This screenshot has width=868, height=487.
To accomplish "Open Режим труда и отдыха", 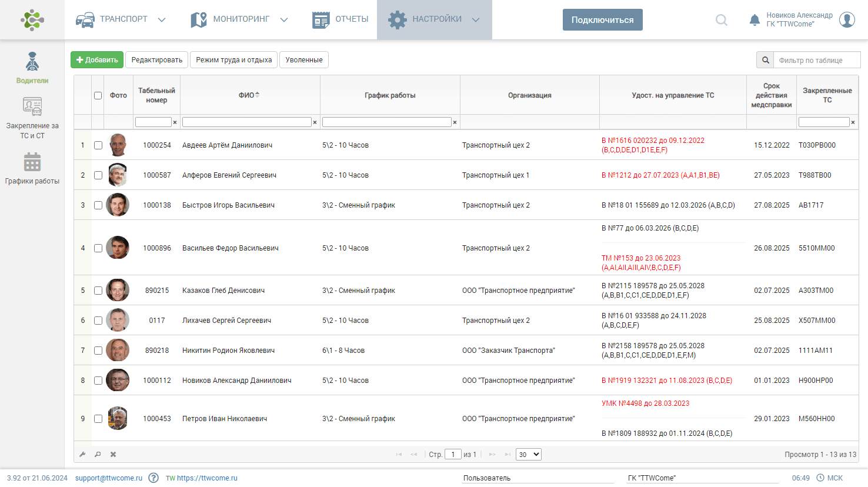I will pos(234,60).
